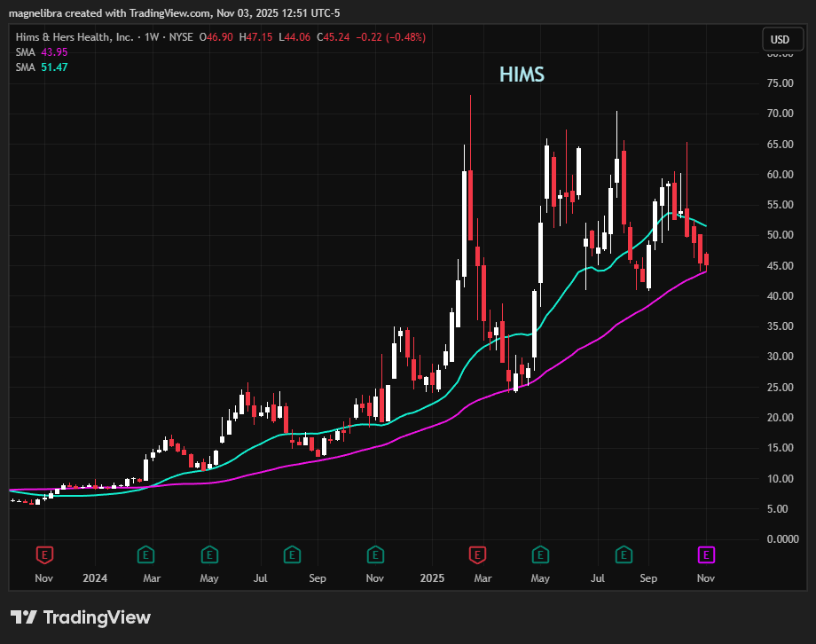The image size is (816, 644).
Task: Click the 30.00 price axis label
Action: point(781,357)
